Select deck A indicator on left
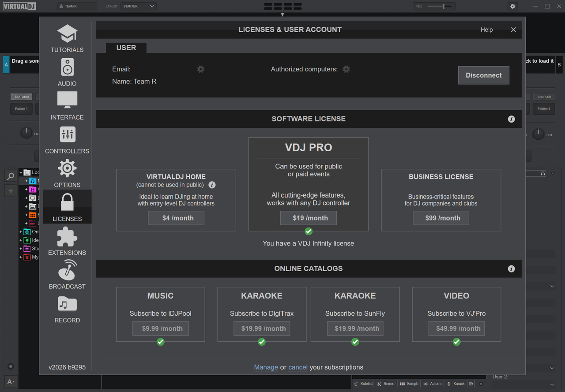This screenshot has width=565, height=392. [x=6, y=64]
